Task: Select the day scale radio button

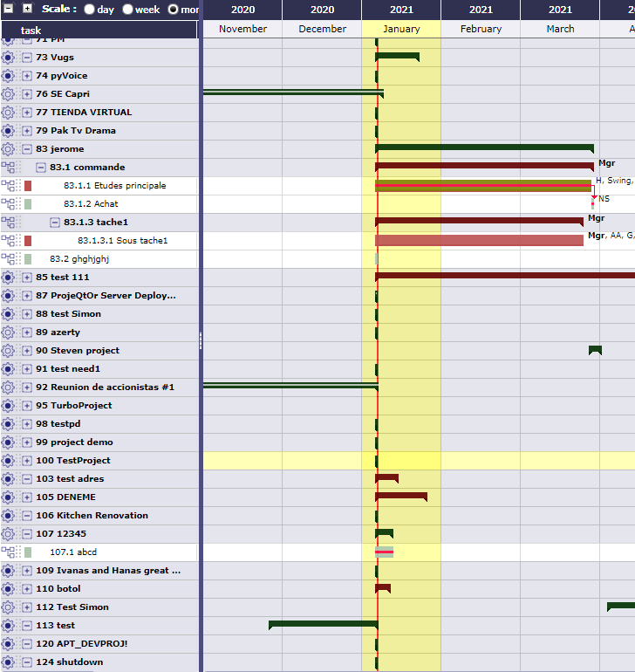Action: click(x=90, y=10)
